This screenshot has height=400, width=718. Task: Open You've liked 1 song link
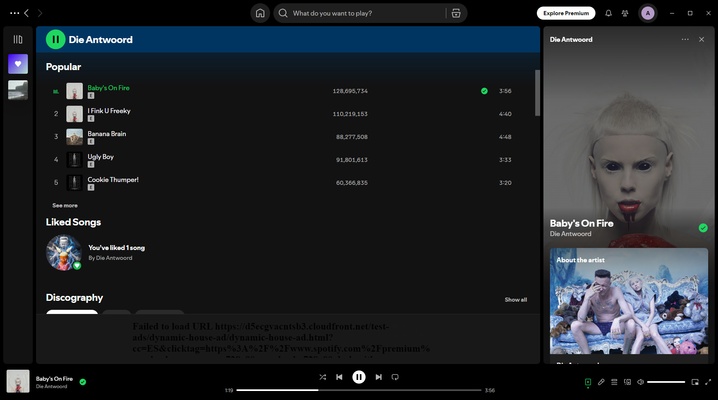[116, 248]
